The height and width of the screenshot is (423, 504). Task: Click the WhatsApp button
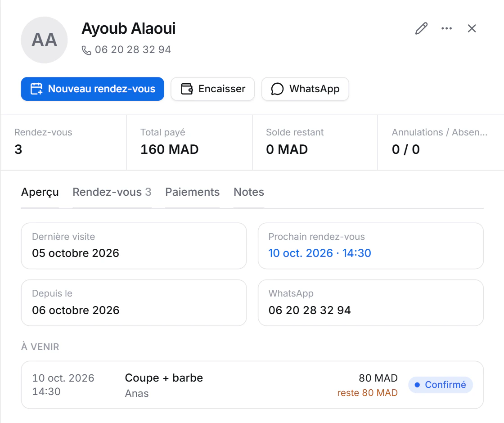point(305,89)
